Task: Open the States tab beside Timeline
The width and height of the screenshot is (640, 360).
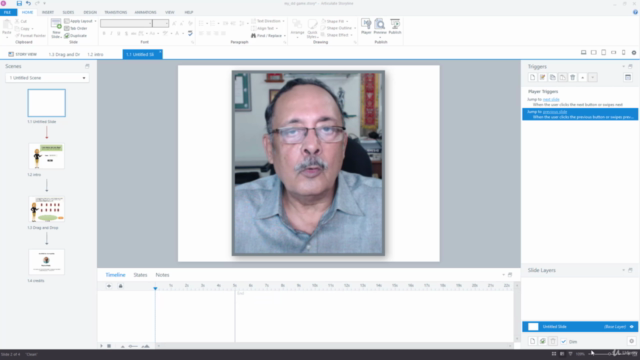Action: [x=140, y=275]
